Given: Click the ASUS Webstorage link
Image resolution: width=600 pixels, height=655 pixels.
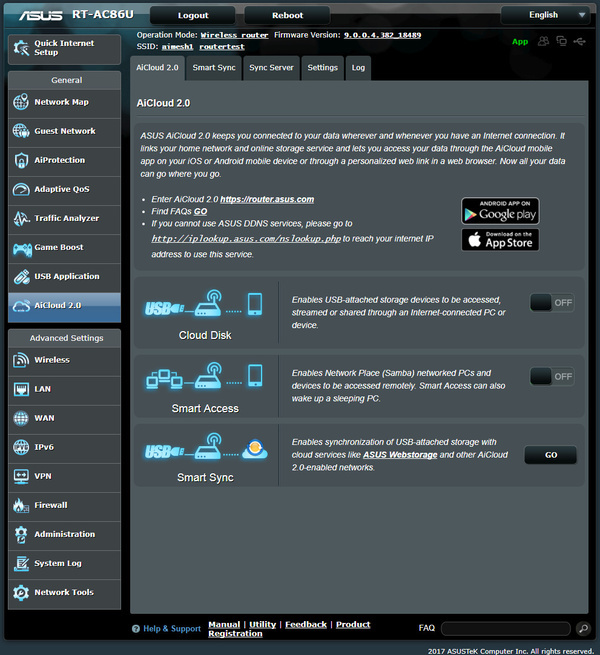Looking at the screenshot, I should point(400,454).
